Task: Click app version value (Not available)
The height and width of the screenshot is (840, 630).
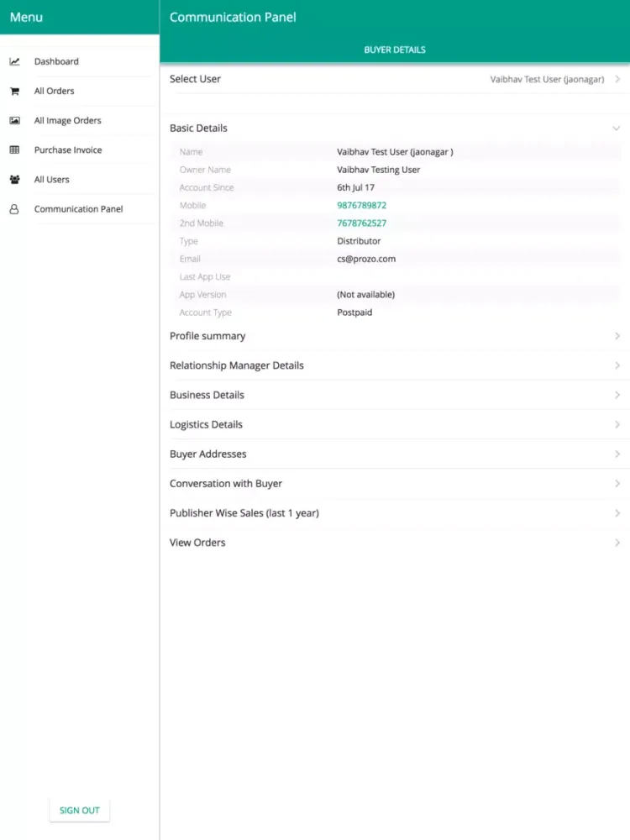Action: (x=365, y=294)
